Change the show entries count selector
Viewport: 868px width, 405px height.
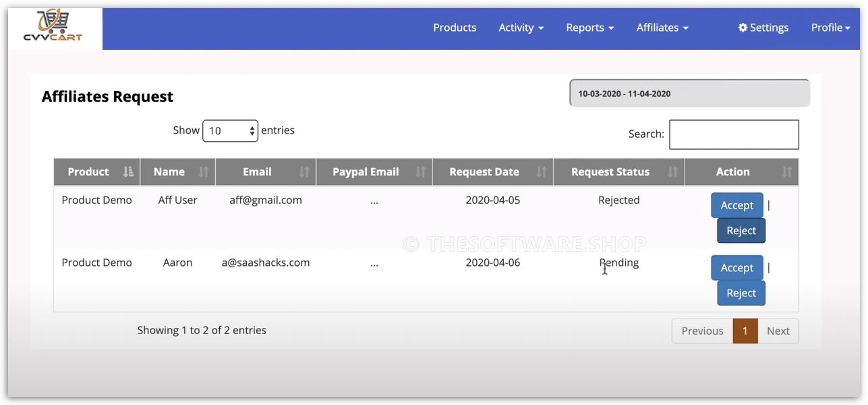click(230, 131)
